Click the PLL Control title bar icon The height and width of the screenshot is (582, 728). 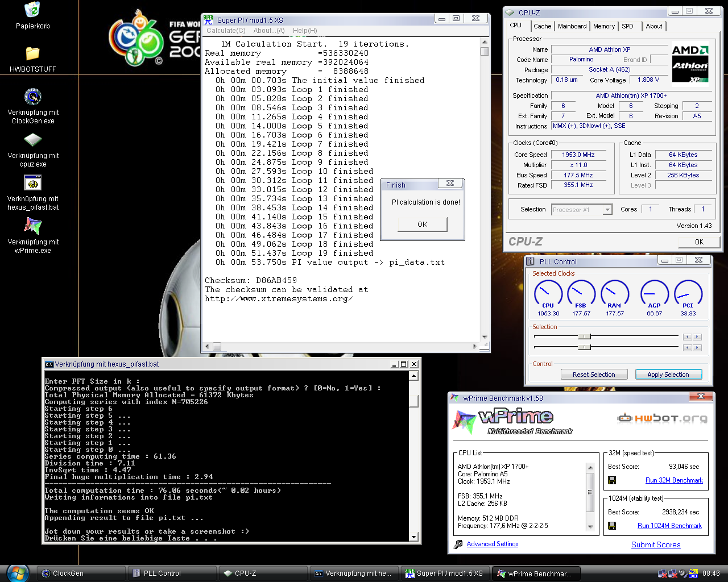coord(531,261)
